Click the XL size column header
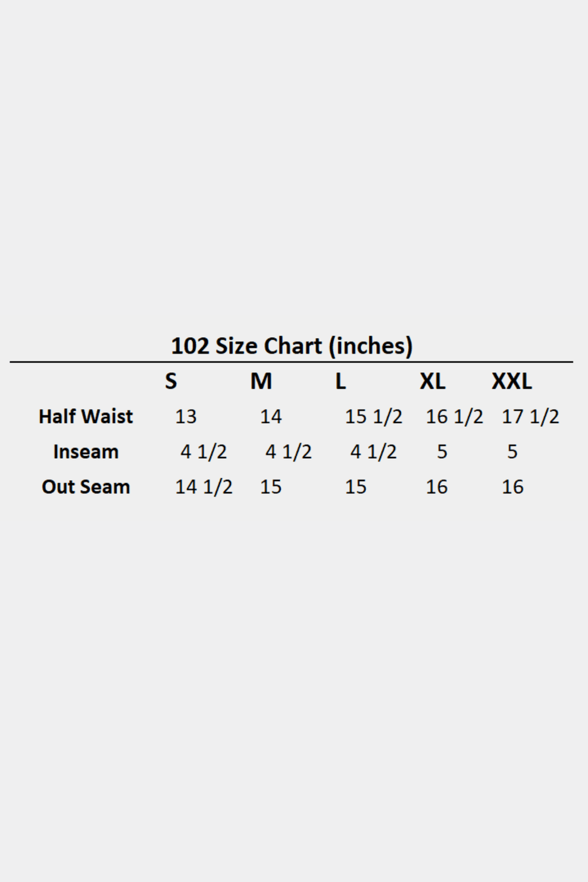The image size is (588, 882). click(432, 381)
